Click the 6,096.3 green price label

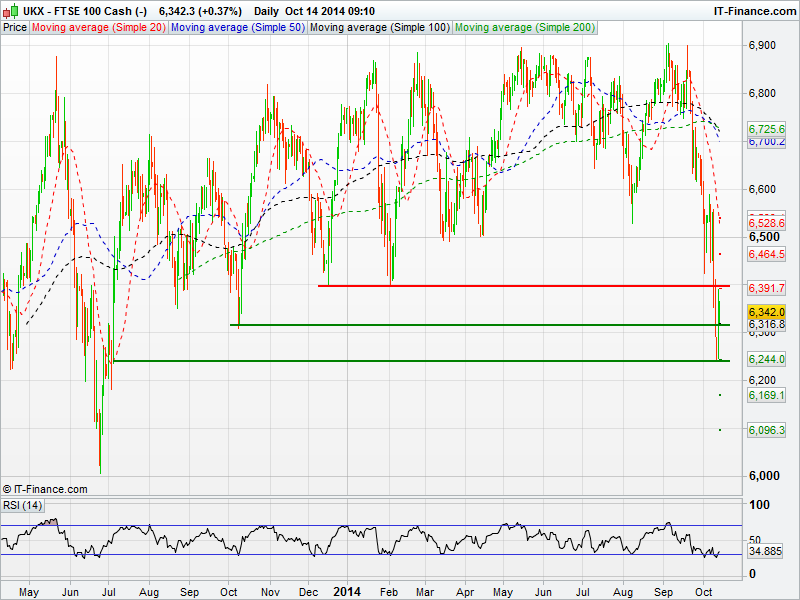pos(767,430)
